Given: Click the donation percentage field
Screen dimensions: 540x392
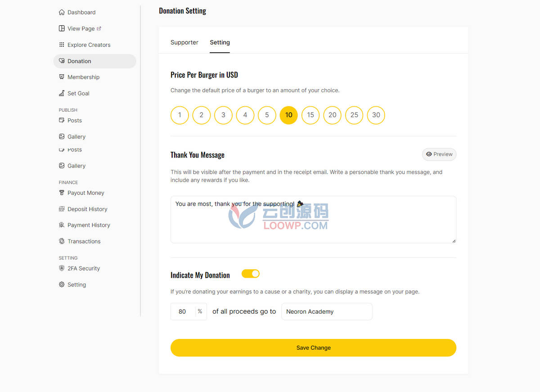Looking at the screenshot, I should click(x=183, y=311).
